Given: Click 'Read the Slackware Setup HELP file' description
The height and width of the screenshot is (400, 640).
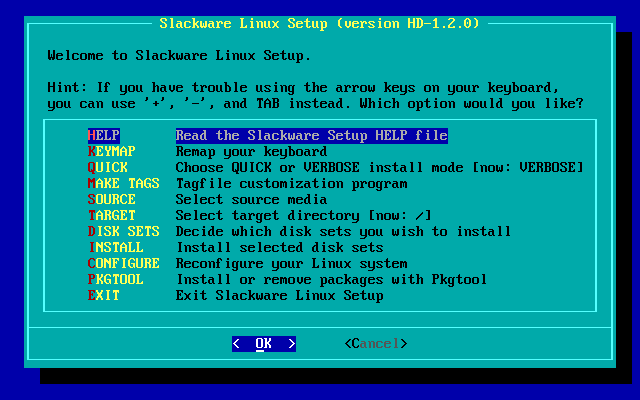Looking at the screenshot, I should (312, 136).
